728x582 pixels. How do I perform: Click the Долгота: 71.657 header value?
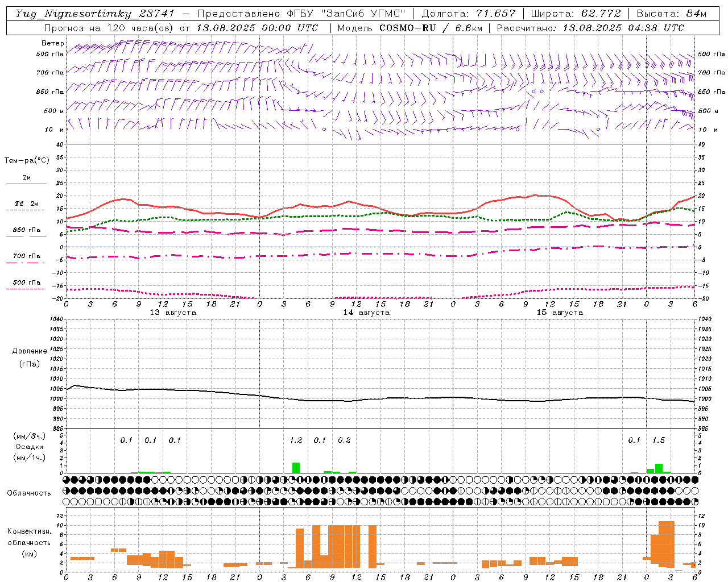469,14
